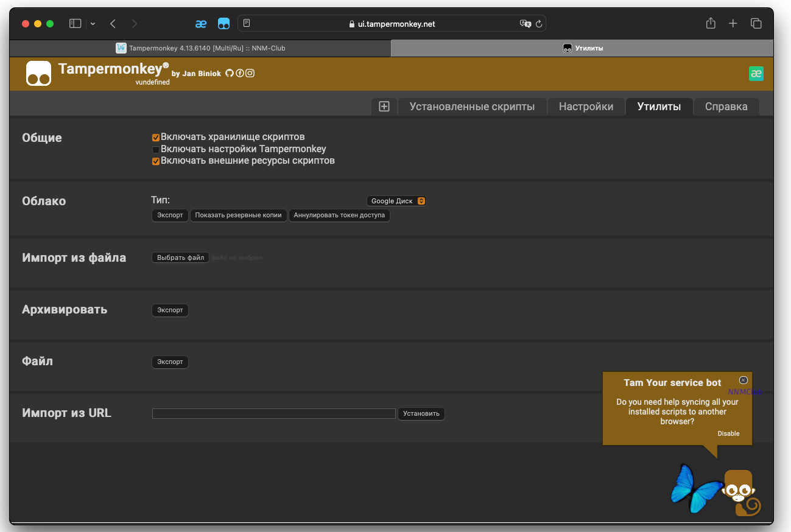The height and width of the screenshot is (532, 791).
Task: Click Экспорт in the Облако section
Action: (170, 215)
